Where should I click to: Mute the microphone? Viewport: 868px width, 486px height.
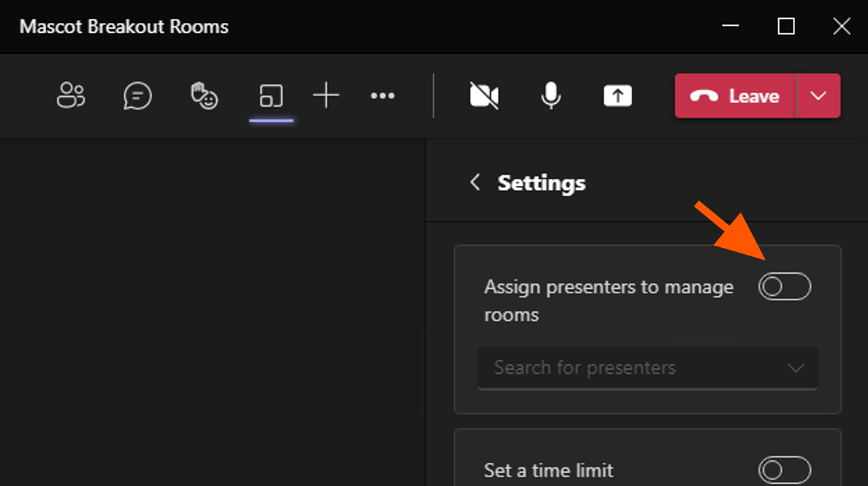[551, 95]
